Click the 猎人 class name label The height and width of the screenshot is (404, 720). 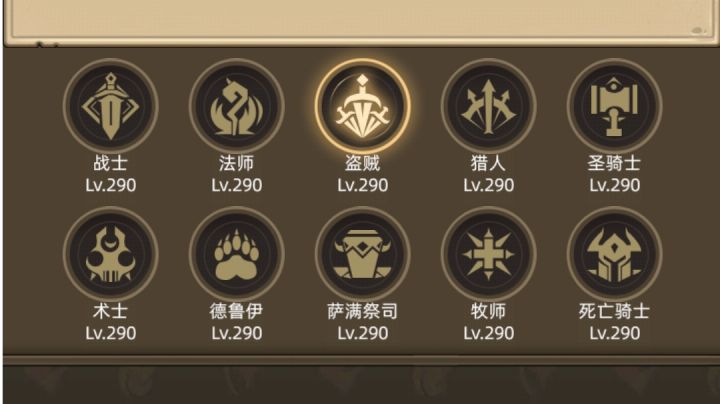[x=489, y=163]
